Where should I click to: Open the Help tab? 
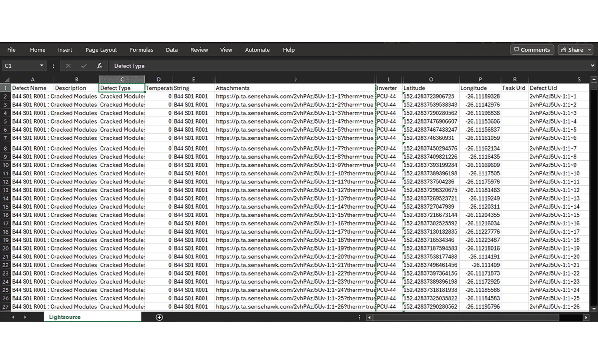click(289, 50)
